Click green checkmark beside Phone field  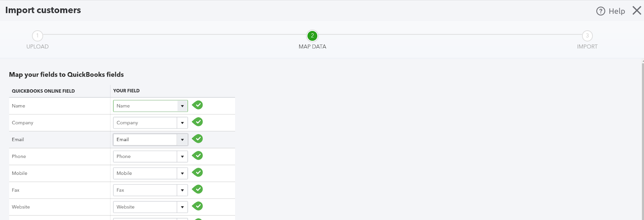point(197,156)
